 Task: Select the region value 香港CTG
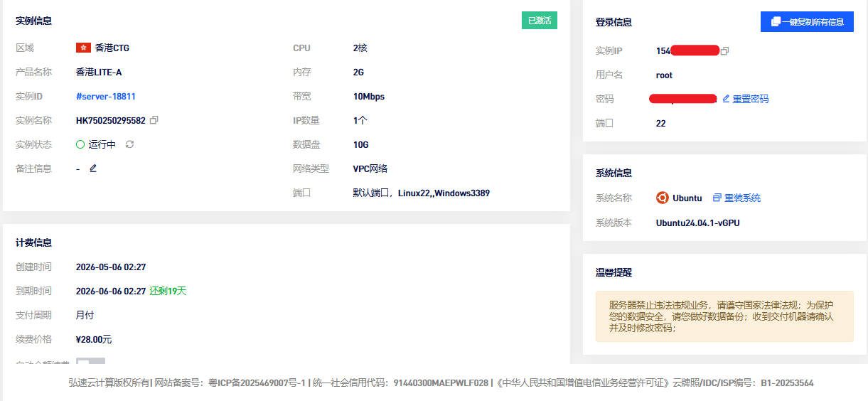pos(112,48)
